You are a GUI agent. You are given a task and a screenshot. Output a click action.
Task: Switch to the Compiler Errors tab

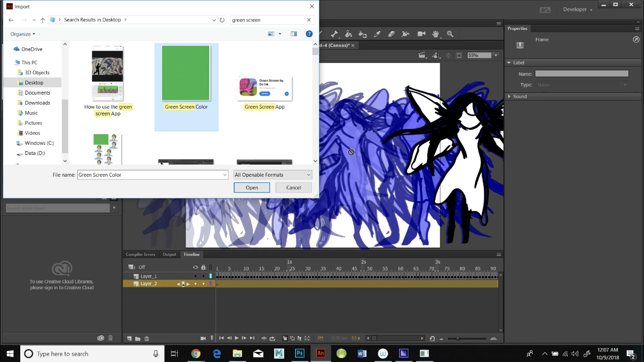[x=140, y=254]
